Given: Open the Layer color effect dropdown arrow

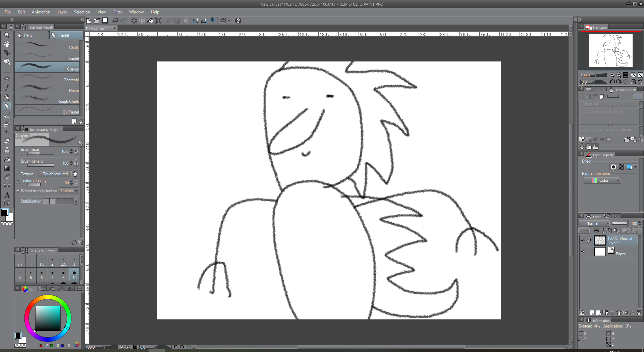Looking at the screenshot, I should tap(636, 167).
